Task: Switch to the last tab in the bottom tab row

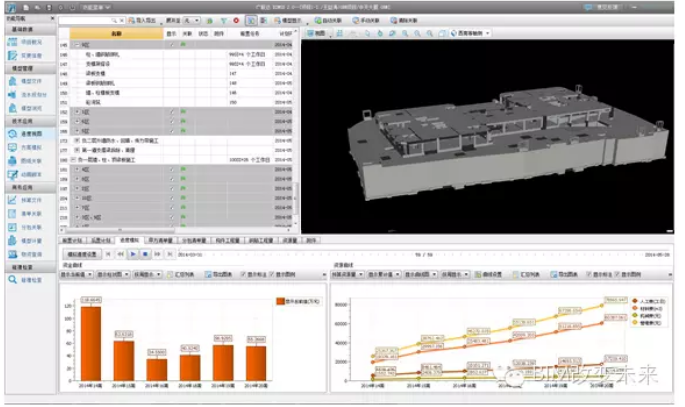Action: click(311, 240)
